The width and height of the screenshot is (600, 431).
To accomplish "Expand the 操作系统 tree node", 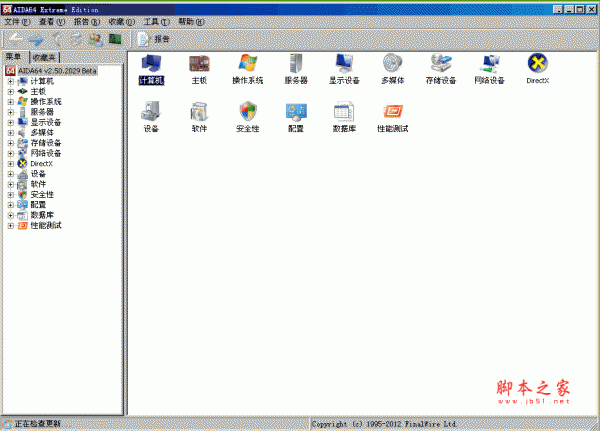I will (11, 102).
